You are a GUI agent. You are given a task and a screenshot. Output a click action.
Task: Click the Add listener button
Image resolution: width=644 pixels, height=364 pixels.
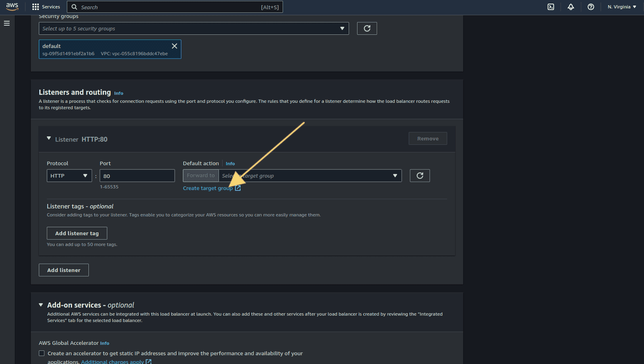point(64,270)
